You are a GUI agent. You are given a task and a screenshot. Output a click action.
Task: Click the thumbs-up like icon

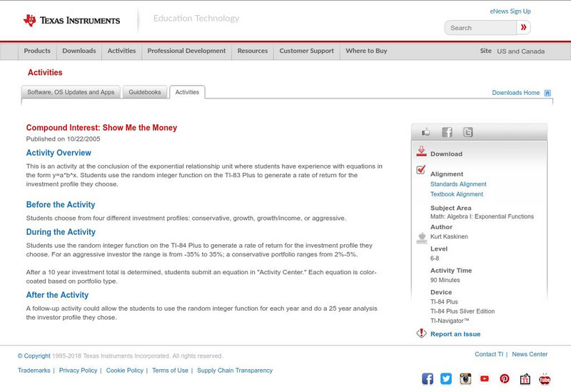click(x=425, y=132)
